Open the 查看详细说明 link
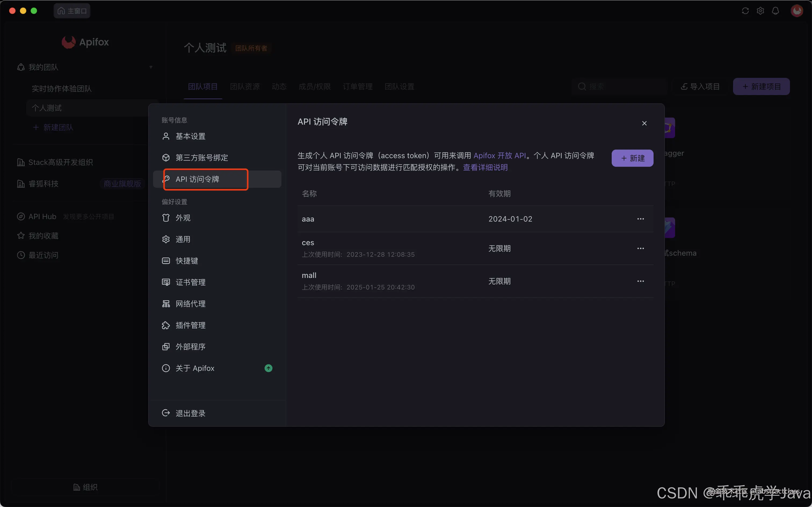 click(x=485, y=167)
